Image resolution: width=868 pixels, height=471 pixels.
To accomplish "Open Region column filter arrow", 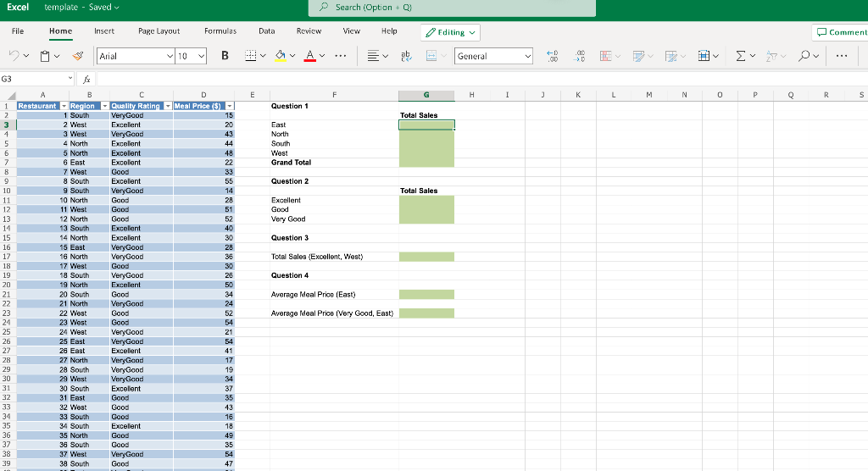I will 104,106.
